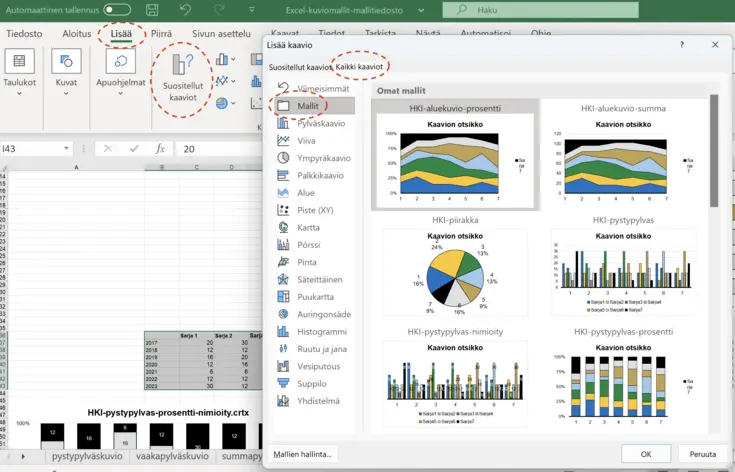This screenshot has width=735, height=472.
Task: Click the Mallien hallinta button
Action: click(302, 454)
